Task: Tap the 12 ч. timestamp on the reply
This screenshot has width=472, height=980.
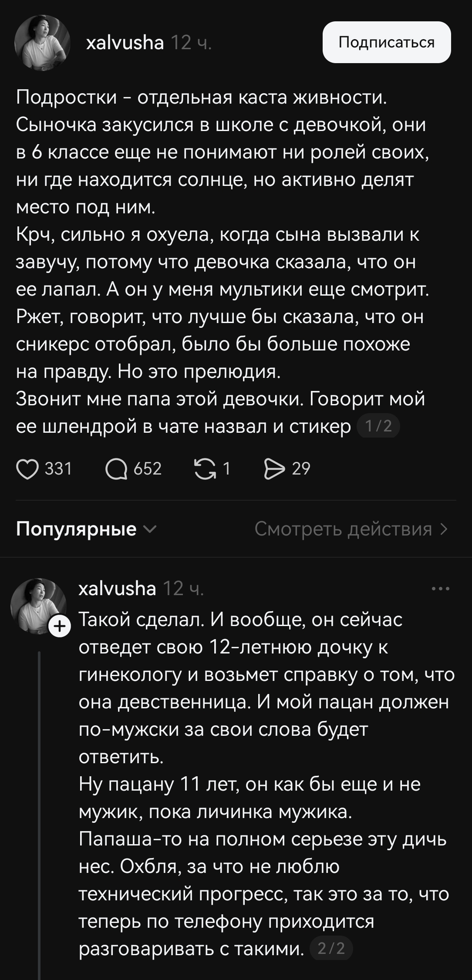Action: click(x=183, y=589)
